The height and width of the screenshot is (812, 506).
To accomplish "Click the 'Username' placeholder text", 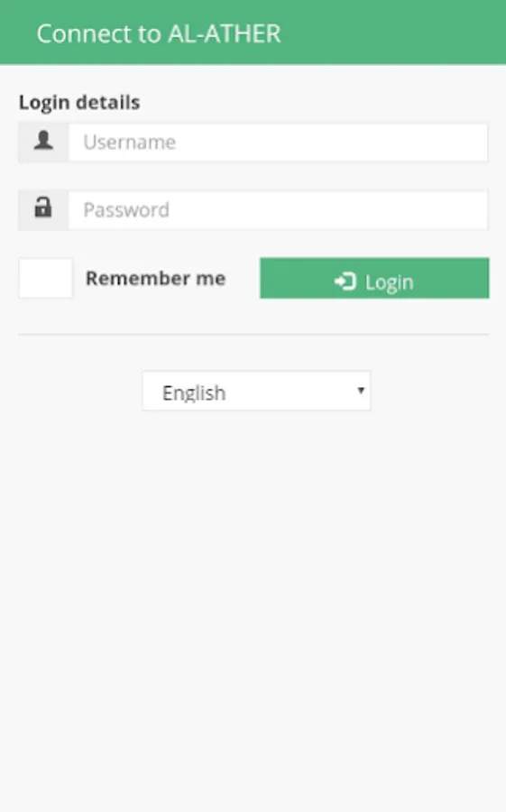I will pyautogui.click(x=130, y=142).
